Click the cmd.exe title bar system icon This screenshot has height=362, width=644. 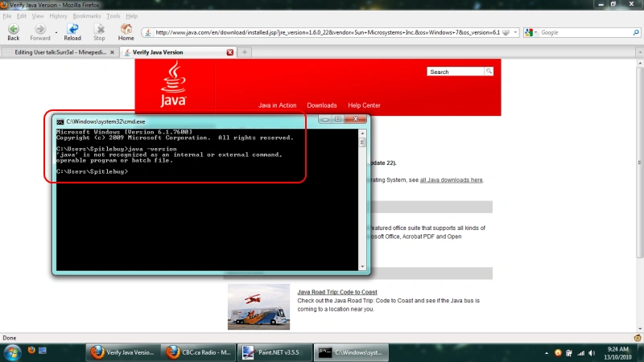(60, 122)
